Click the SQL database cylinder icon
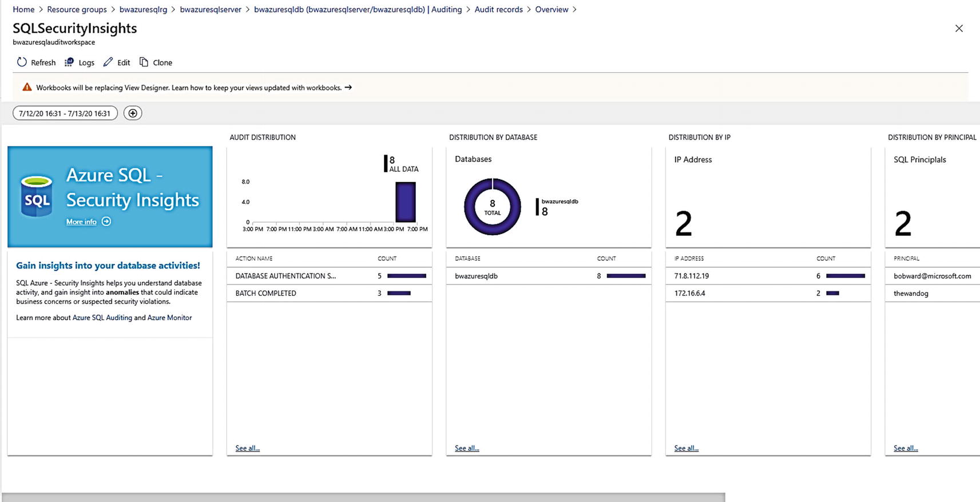The height and width of the screenshot is (502, 980). click(37, 196)
